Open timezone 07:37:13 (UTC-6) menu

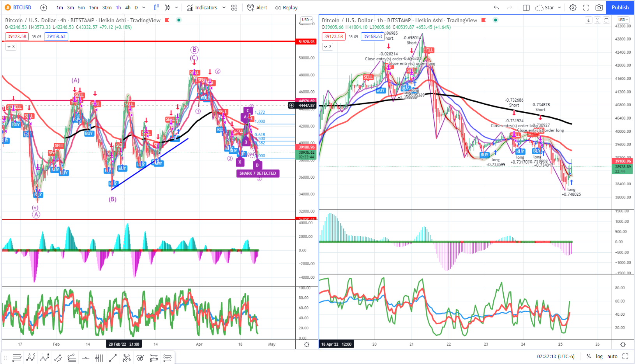click(x=556, y=356)
